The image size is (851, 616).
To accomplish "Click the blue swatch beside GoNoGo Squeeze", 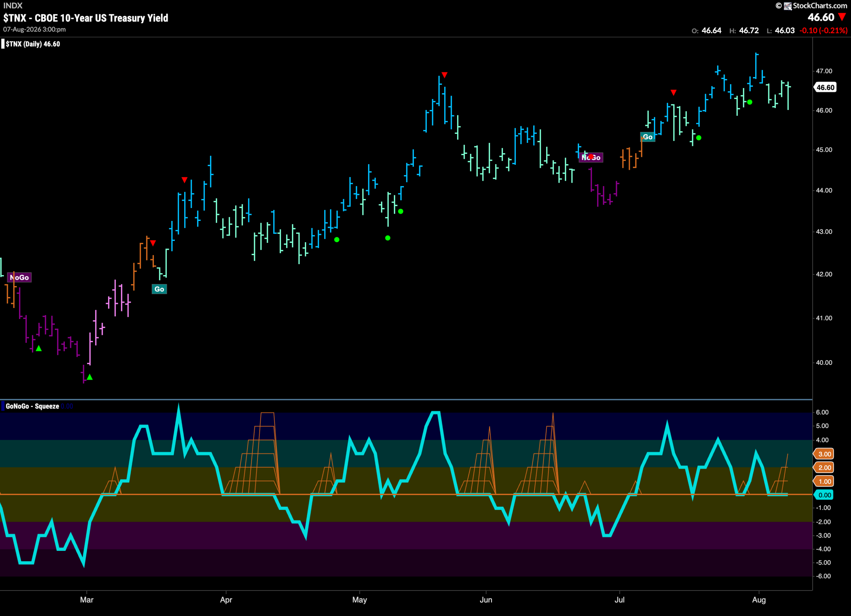I will pyautogui.click(x=3, y=406).
